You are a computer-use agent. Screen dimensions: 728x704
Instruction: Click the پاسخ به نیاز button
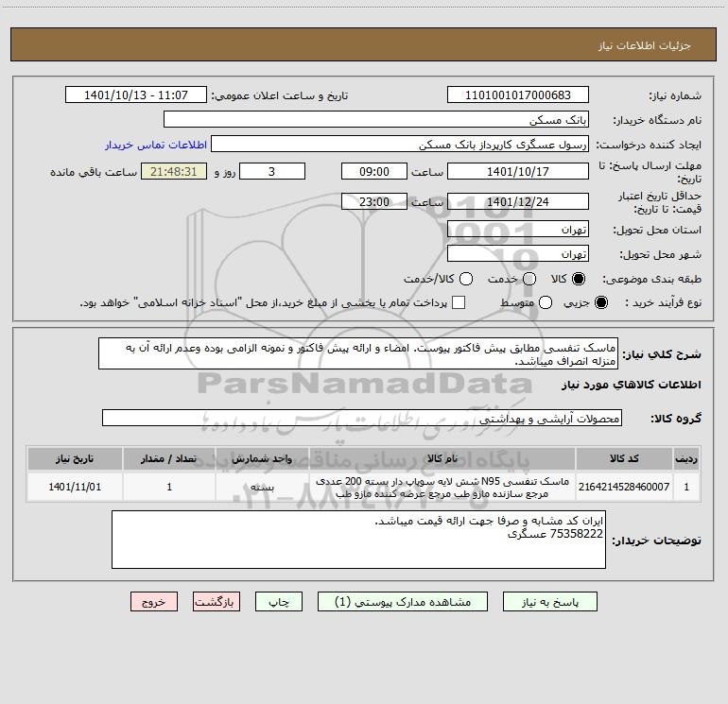[549, 601]
